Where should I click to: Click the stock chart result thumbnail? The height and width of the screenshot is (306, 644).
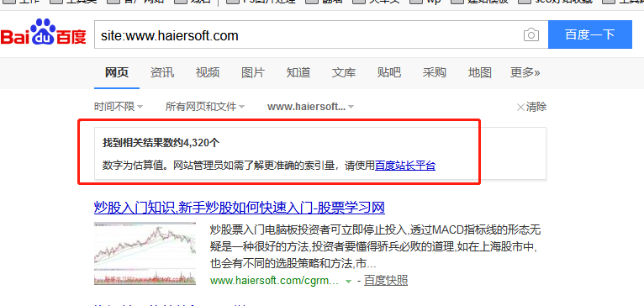145,253
